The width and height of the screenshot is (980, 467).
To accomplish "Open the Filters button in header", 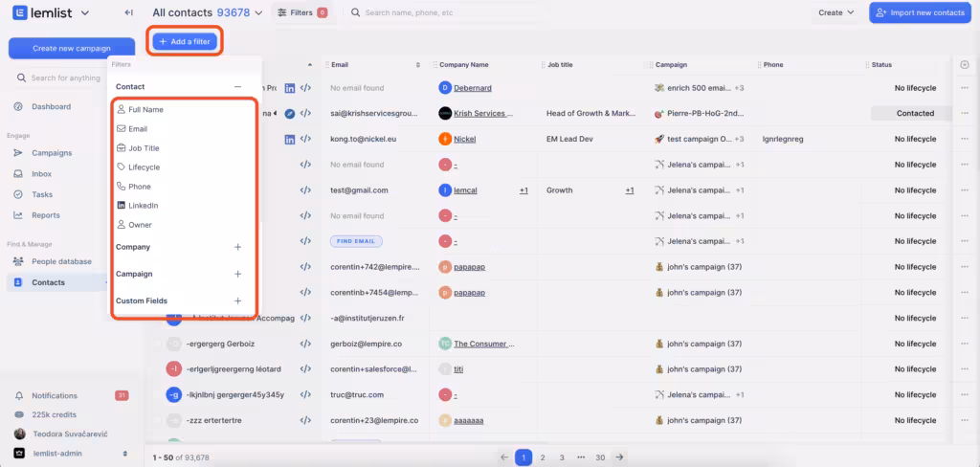I will 302,12.
